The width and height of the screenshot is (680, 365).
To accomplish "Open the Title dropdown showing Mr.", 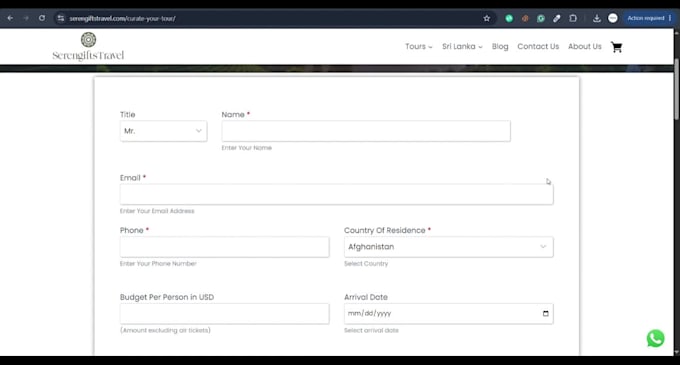I will click(x=163, y=131).
